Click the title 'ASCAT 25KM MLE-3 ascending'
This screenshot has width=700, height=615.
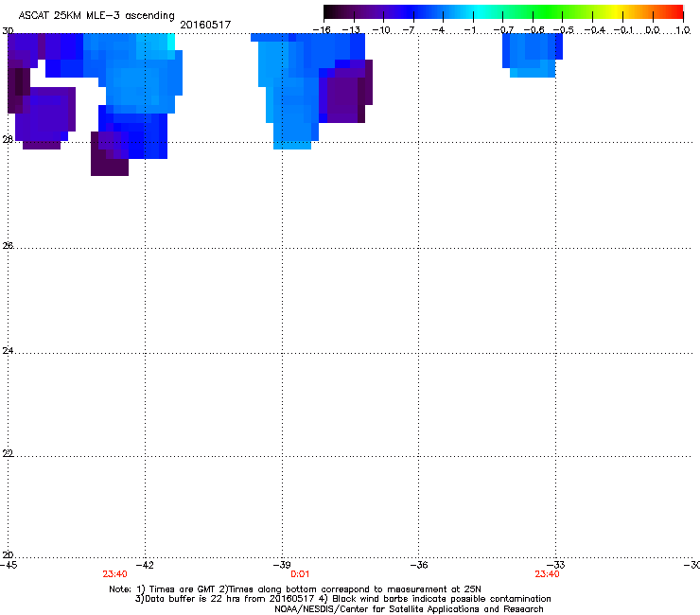click(96, 15)
